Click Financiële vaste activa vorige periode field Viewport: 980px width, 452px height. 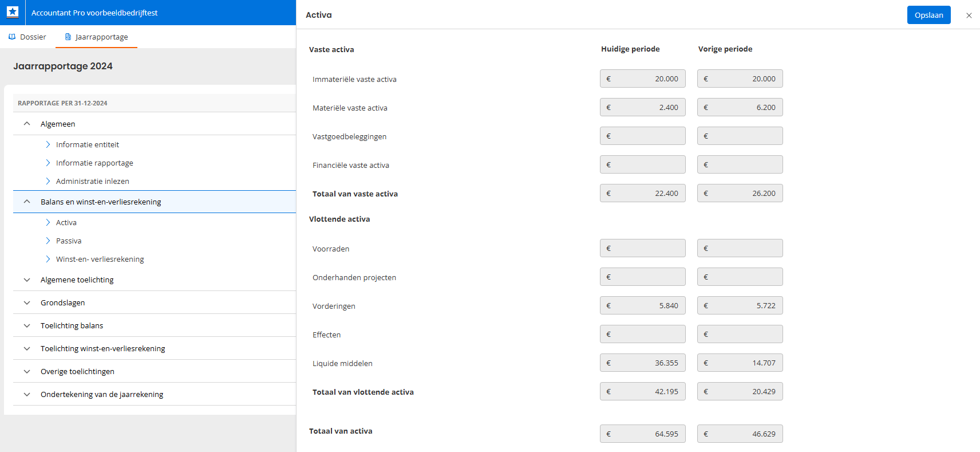[x=740, y=164]
